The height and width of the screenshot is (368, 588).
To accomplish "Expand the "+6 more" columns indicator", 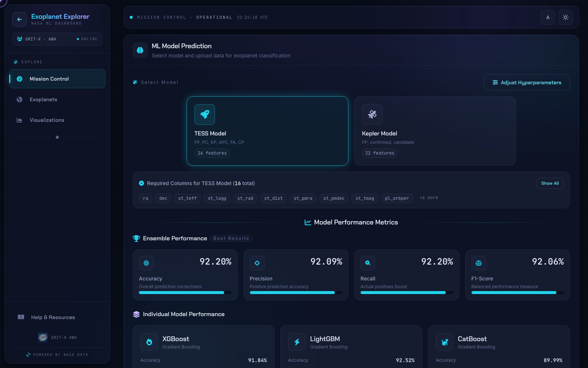I will (x=429, y=198).
